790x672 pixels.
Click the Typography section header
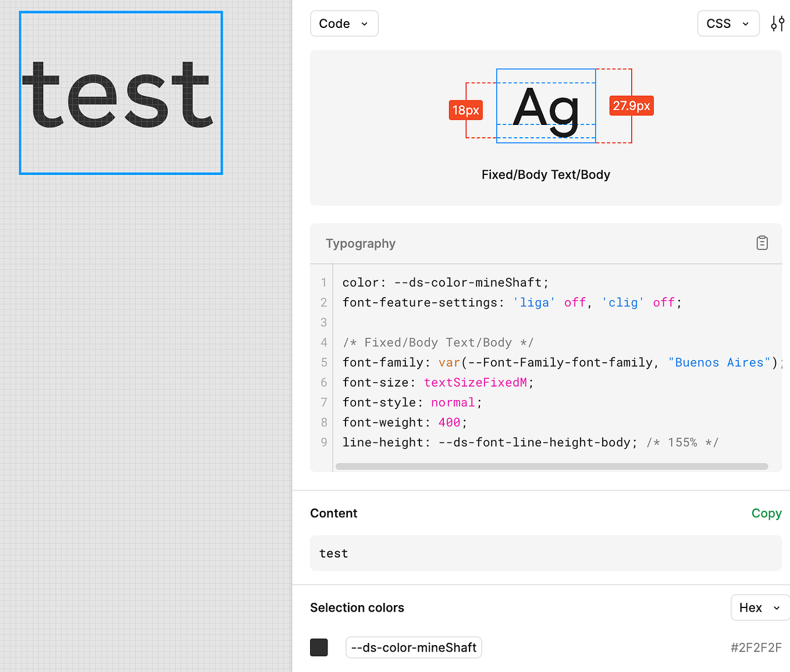361,244
